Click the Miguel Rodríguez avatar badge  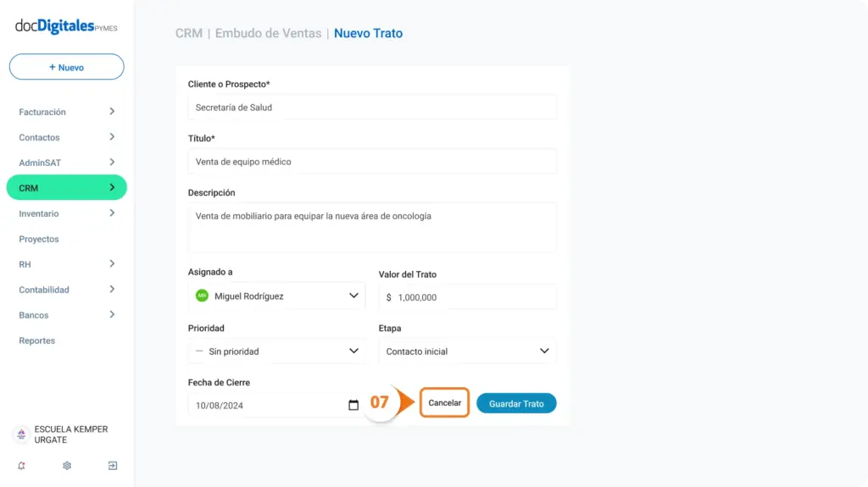[x=202, y=296]
